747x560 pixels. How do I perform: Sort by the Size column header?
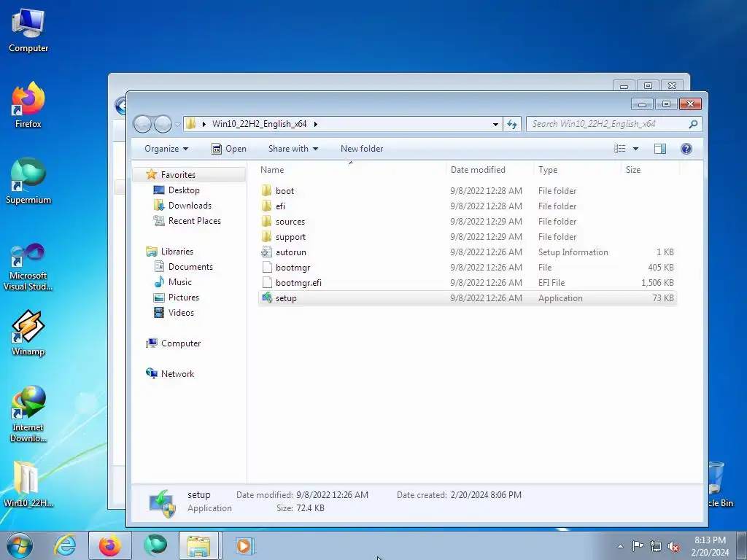pyautogui.click(x=650, y=169)
